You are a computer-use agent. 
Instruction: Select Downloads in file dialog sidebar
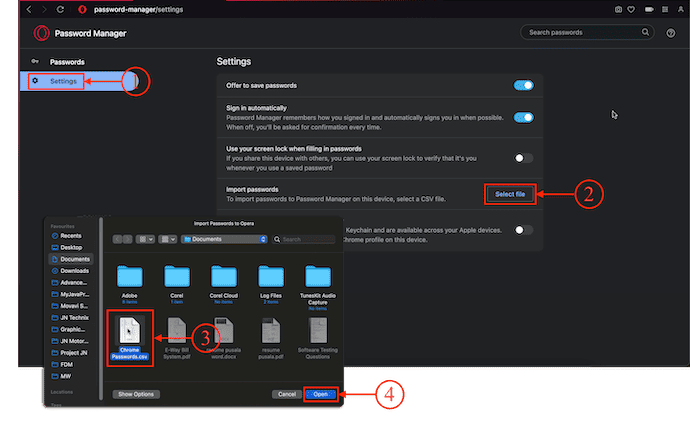(70, 271)
